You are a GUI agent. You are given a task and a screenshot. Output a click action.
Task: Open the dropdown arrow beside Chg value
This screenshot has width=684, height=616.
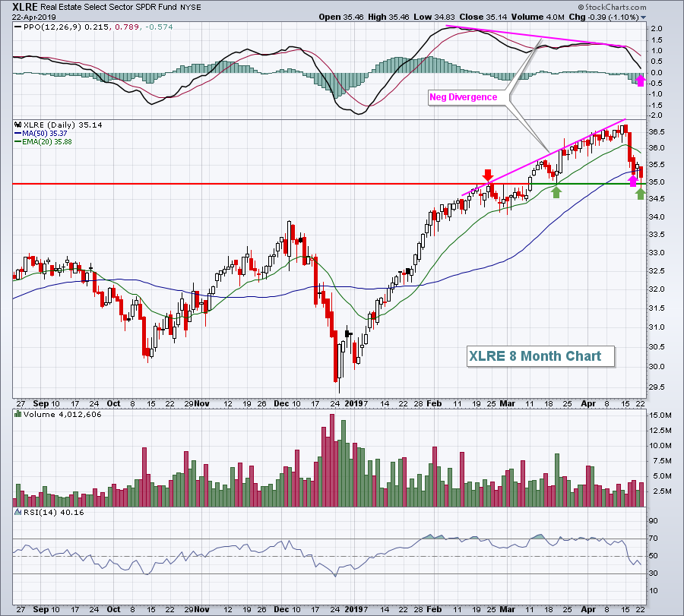pyautogui.click(x=644, y=17)
